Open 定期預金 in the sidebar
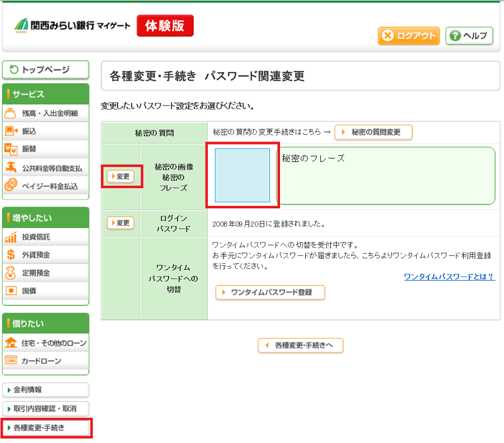504x443 pixels. 46,273
